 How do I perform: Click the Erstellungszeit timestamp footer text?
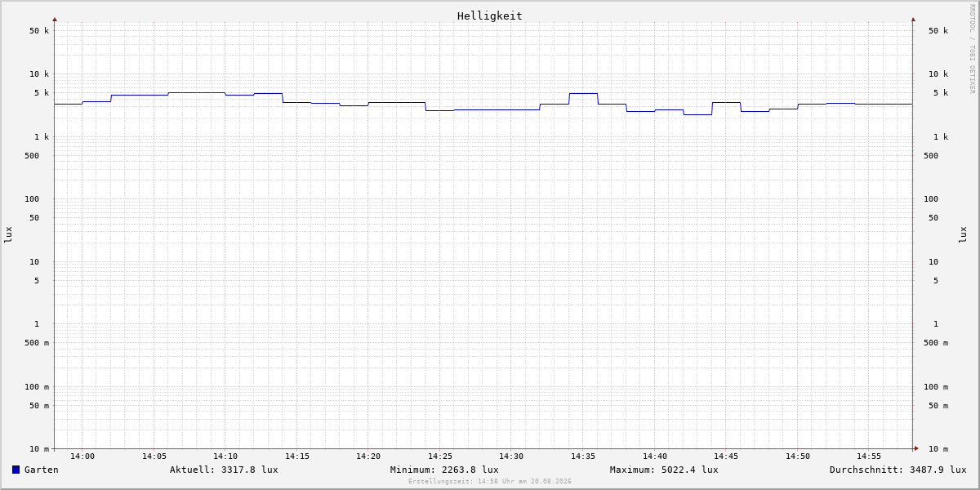tap(490, 482)
